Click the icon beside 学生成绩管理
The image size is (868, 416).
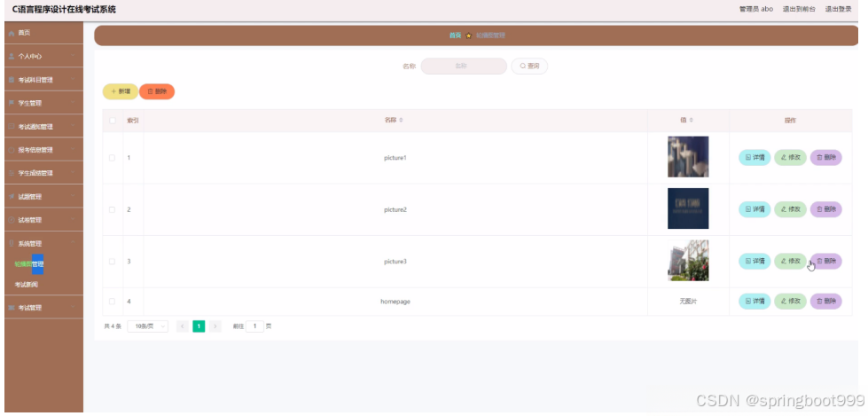click(x=11, y=173)
